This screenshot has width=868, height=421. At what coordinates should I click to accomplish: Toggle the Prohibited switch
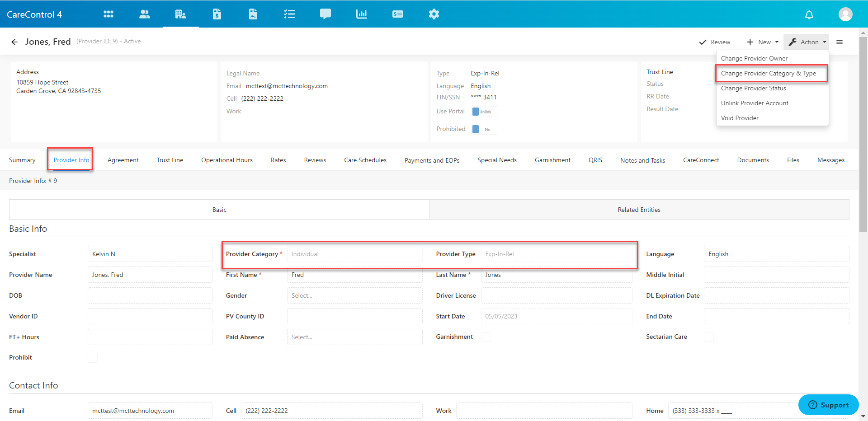[x=485, y=129]
